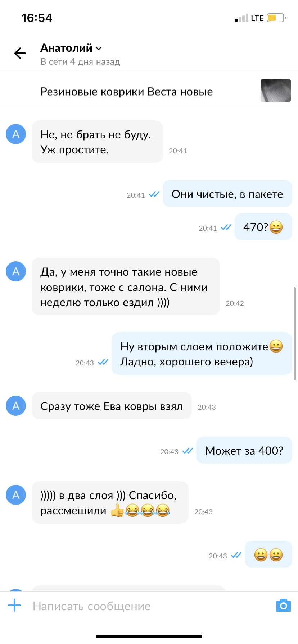Open listing title Резиновые коврики Веста новые

pos(127,92)
